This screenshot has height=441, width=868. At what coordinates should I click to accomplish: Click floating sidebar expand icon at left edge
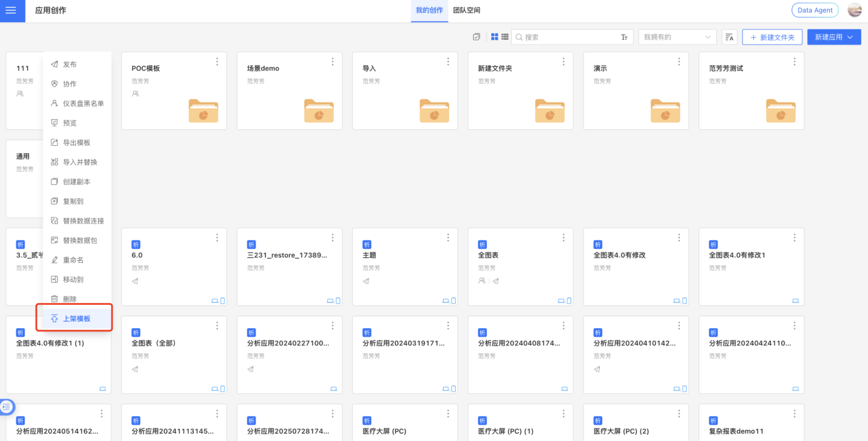pyautogui.click(x=7, y=407)
